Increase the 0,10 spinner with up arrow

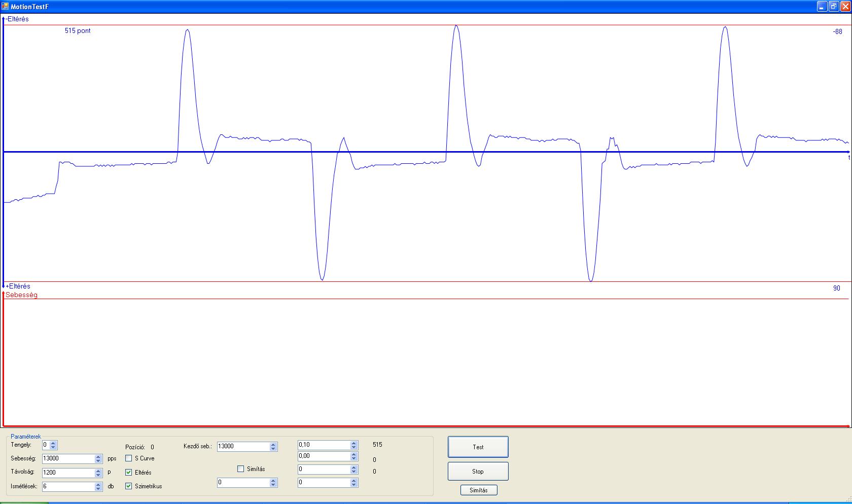354,443
